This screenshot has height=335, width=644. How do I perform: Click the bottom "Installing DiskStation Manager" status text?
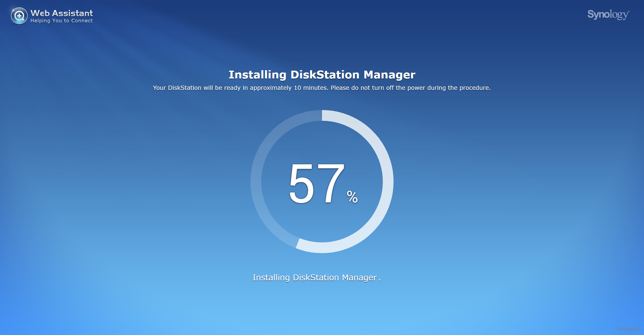pyautogui.click(x=314, y=278)
